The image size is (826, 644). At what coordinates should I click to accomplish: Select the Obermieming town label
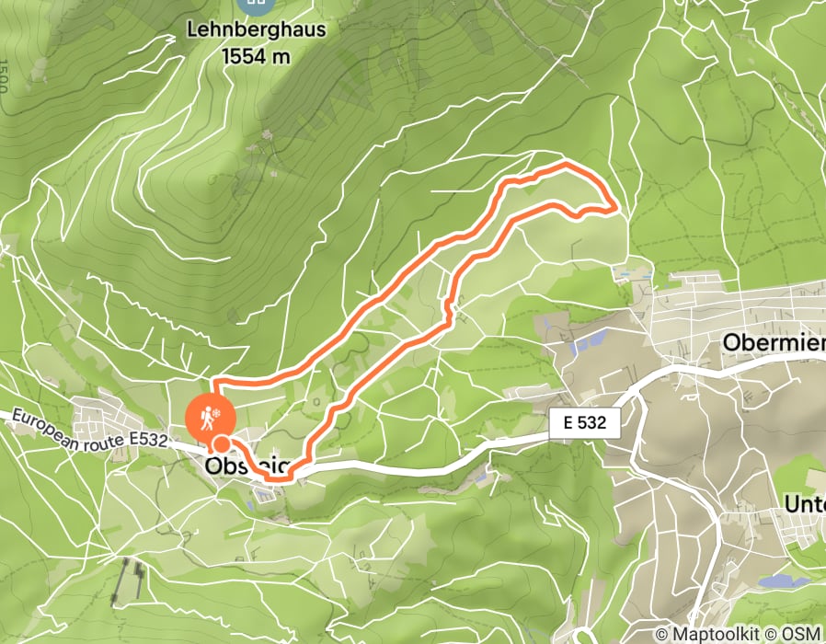click(x=774, y=343)
